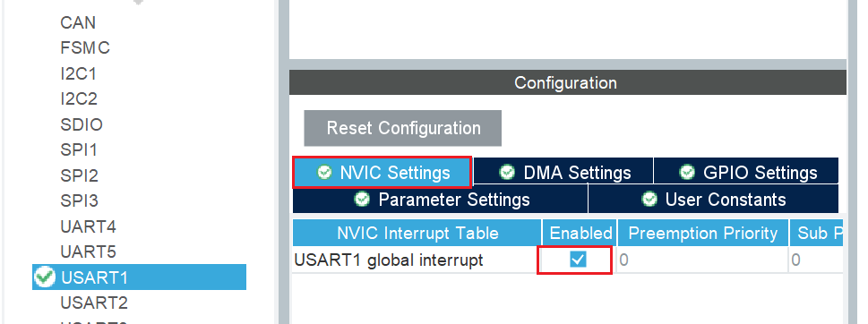
Task: Click the green status icon on GPIO Settings tab
Action: pyautogui.click(x=687, y=173)
